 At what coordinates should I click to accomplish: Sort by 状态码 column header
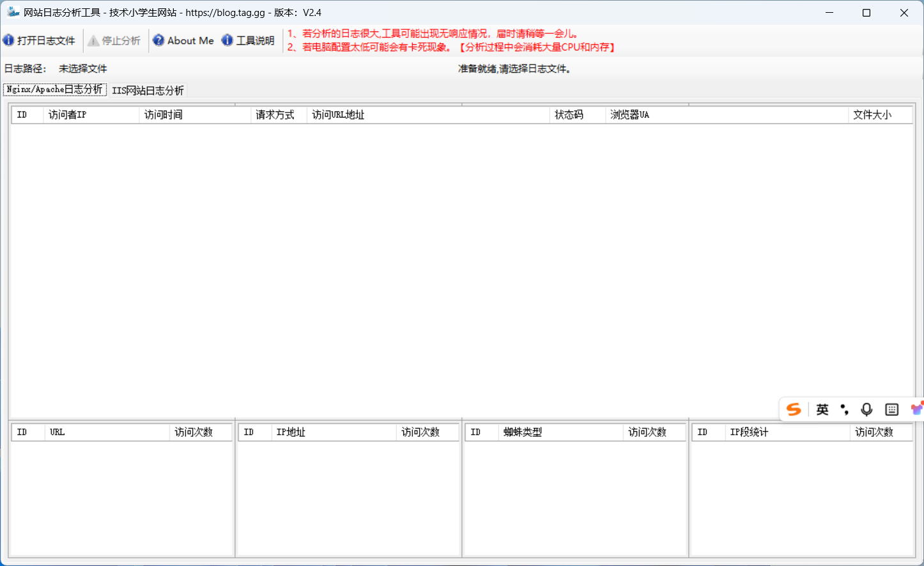pyautogui.click(x=576, y=115)
